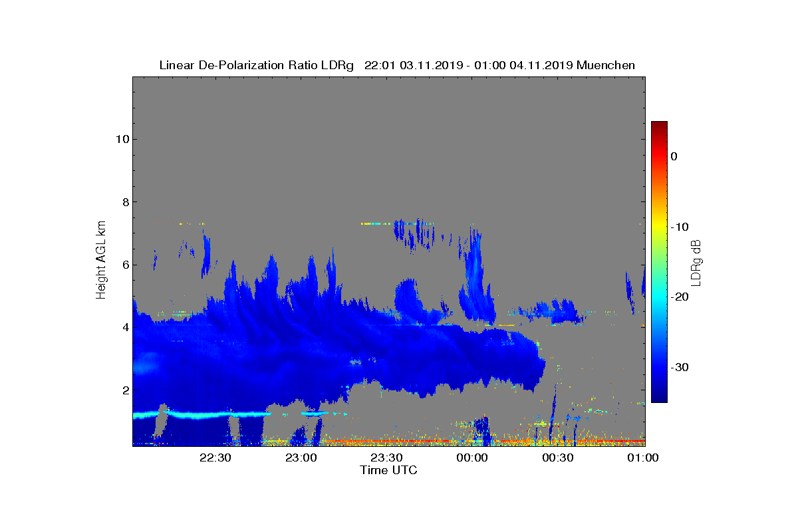The width and height of the screenshot is (798, 532).
Task: Click the dark blue bottom of the colorbar
Action: click(x=659, y=397)
